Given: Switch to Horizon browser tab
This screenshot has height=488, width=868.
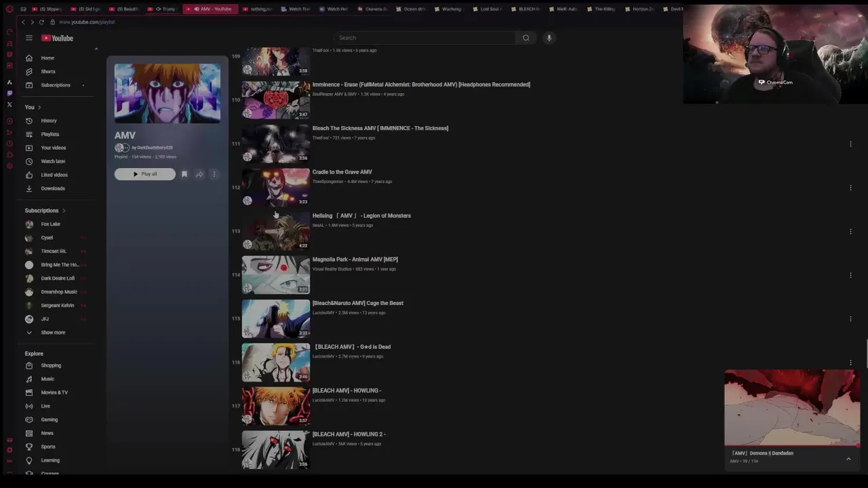Looking at the screenshot, I should 639,9.
